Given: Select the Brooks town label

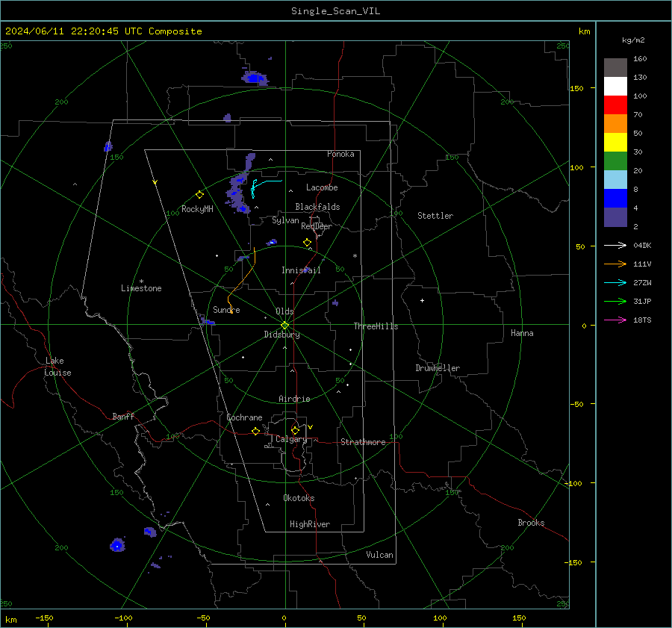Looking at the screenshot, I should (531, 523).
